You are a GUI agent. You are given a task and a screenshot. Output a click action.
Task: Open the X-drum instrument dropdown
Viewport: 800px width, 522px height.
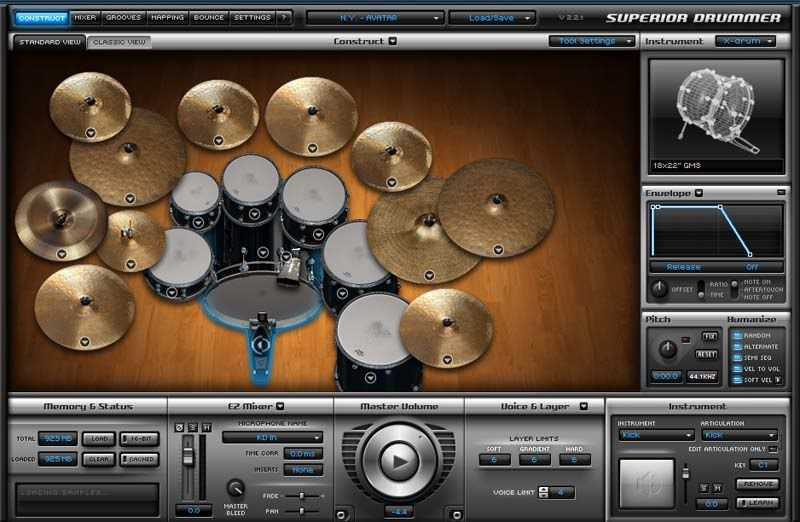(x=746, y=41)
